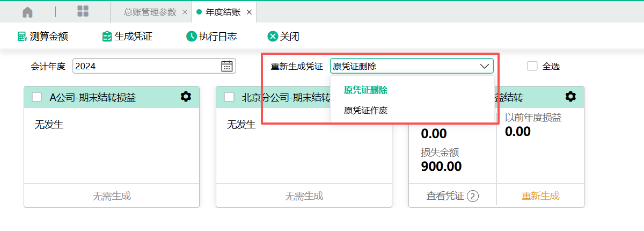Close the 年度结账 tab

(x=249, y=12)
